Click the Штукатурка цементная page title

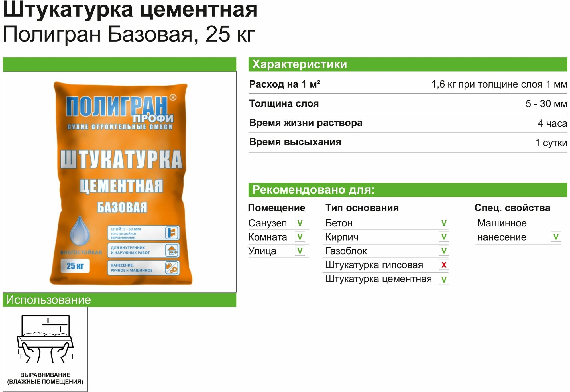coord(130,10)
